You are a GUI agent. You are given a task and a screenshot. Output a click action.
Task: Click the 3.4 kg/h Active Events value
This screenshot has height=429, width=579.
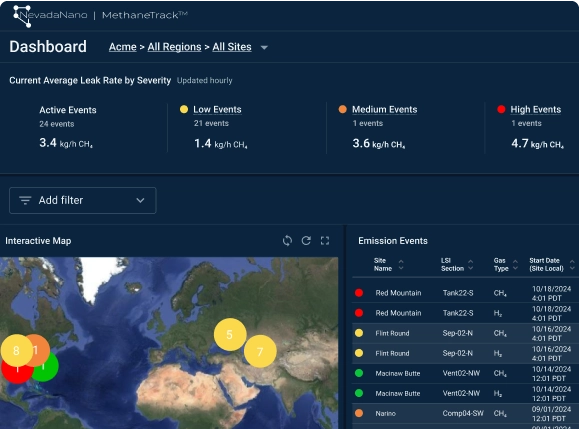click(66, 143)
